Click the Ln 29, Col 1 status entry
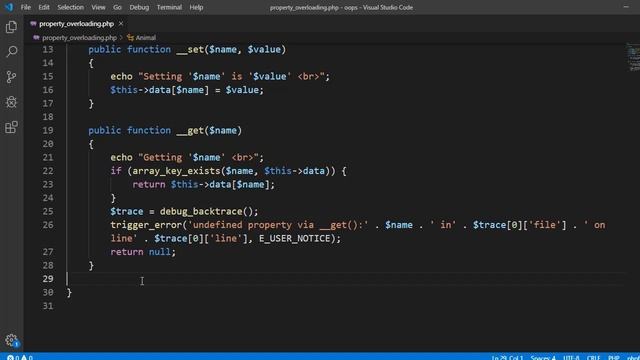640x360 pixels. point(507,358)
